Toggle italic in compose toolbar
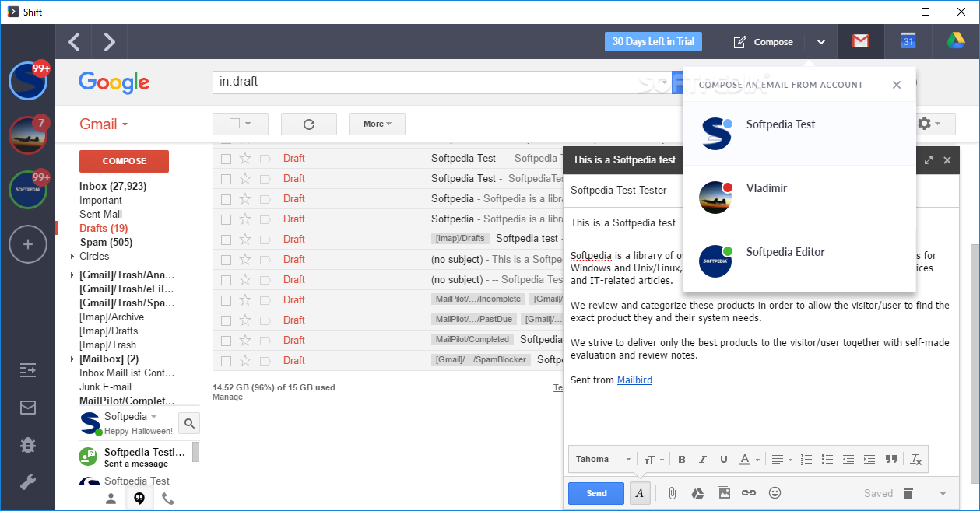This screenshot has width=980, height=511. point(703,460)
